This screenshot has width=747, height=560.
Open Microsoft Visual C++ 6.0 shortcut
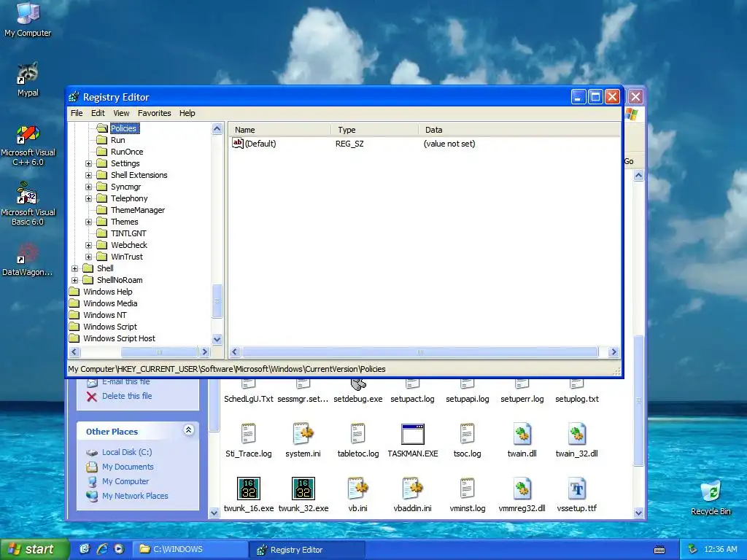coord(28,145)
